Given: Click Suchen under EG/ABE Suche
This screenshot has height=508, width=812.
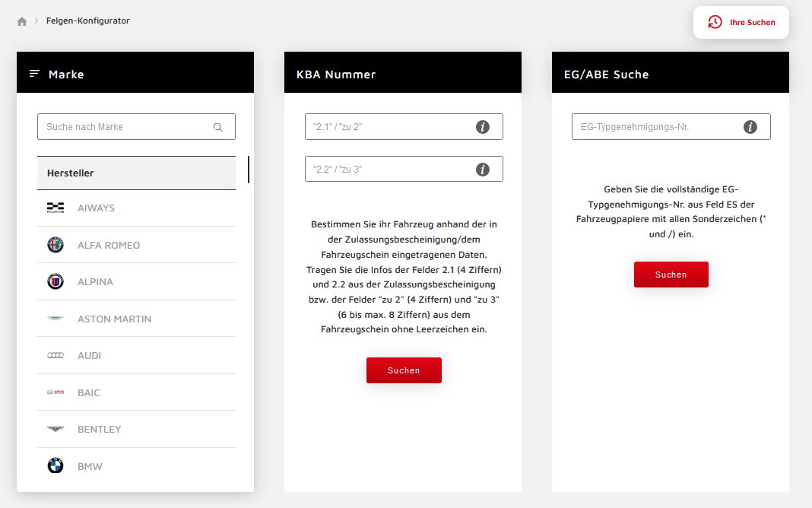Looking at the screenshot, I should tap(671, 275).
